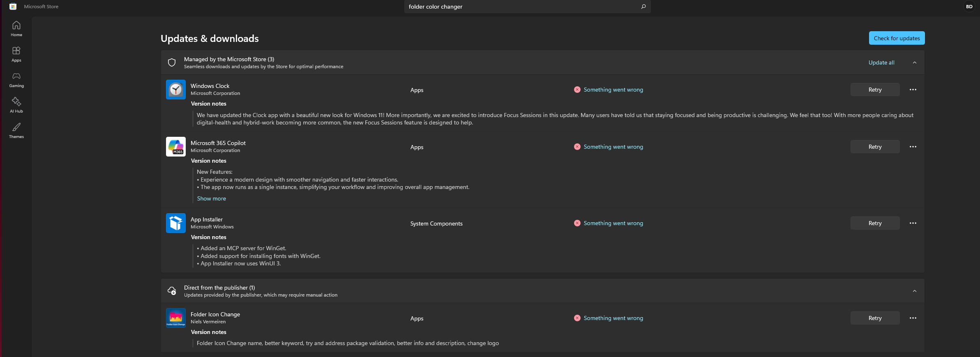Retry the Folder Icon Change update
Screen dimensions: 980x357
pos(875,318)
